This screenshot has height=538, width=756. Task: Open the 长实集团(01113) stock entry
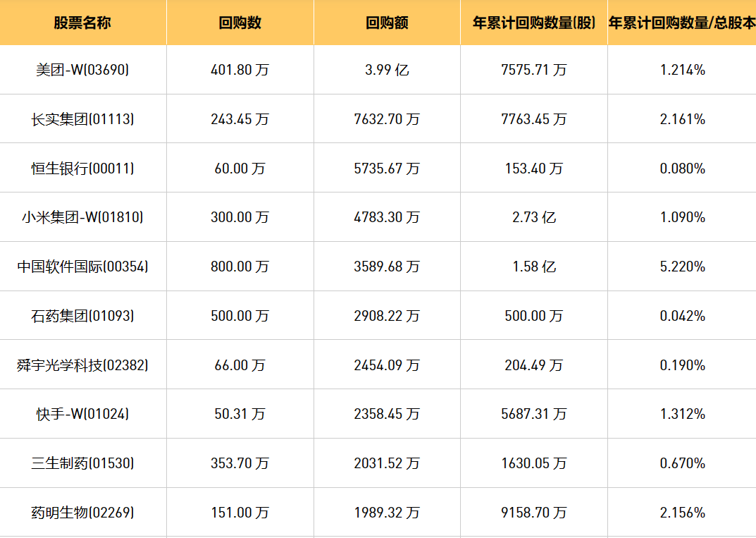tap(82, 119)
